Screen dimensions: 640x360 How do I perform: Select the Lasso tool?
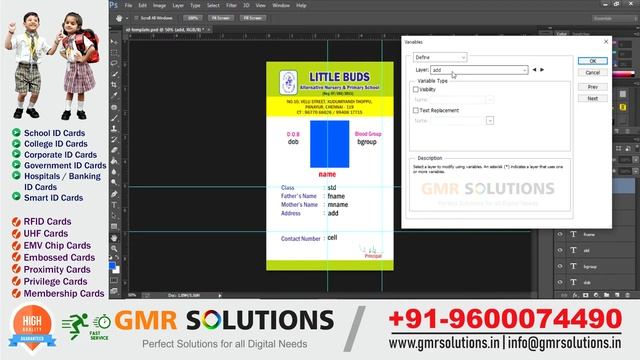tap(114, 63)
